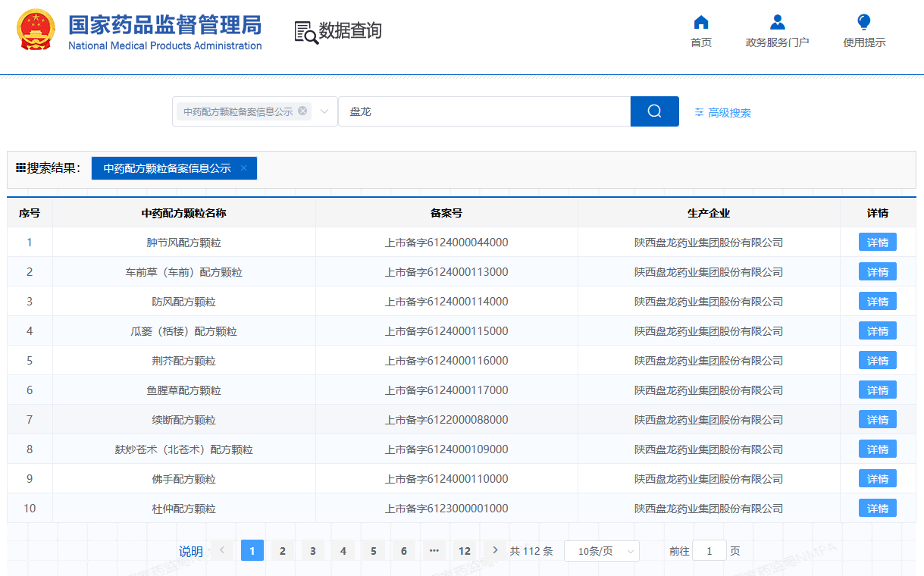Click the search keyword field containing 盘龙

click(x=484, y=111)
